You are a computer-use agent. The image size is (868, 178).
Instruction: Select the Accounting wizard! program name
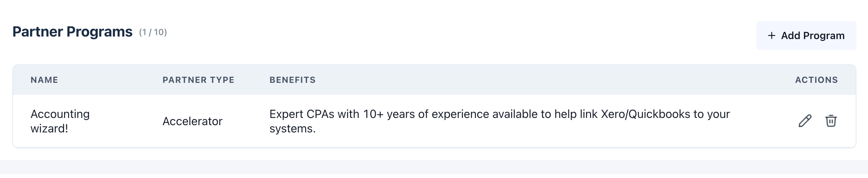tap(60, 121)
